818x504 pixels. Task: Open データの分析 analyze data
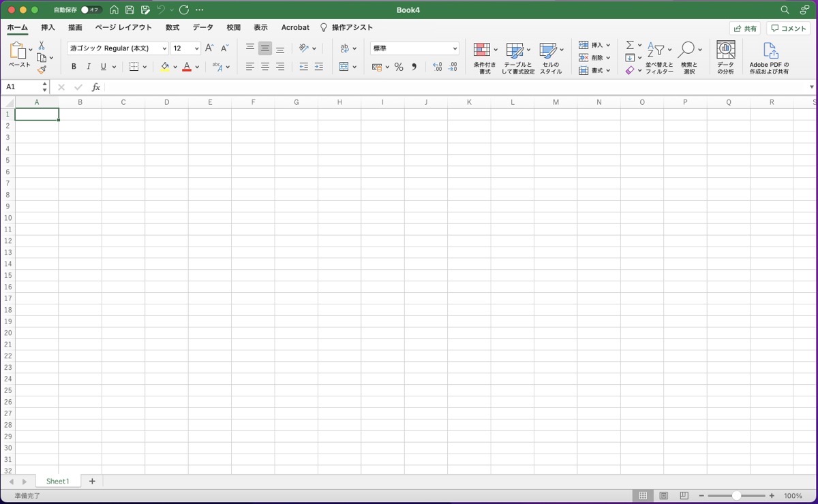[x=725, y=58]
